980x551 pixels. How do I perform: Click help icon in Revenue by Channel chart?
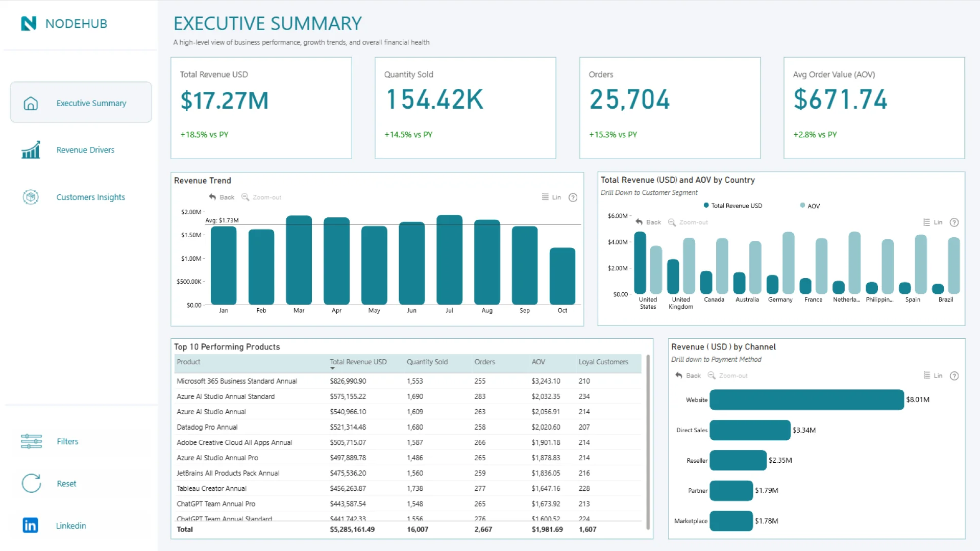tap(954, 376)
